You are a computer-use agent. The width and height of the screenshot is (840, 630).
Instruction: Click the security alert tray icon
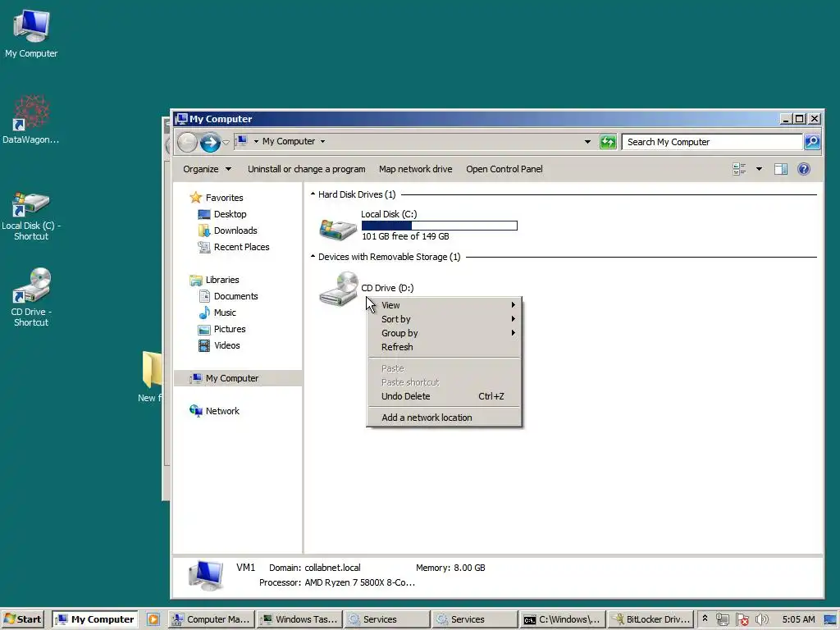(x=742, y=619)
